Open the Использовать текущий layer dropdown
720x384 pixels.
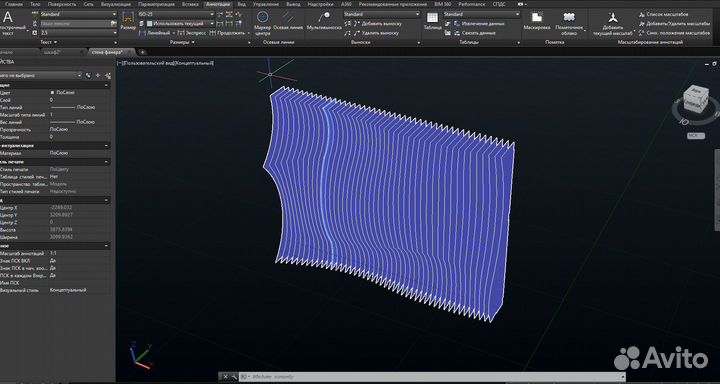click(x=180, y=23)
